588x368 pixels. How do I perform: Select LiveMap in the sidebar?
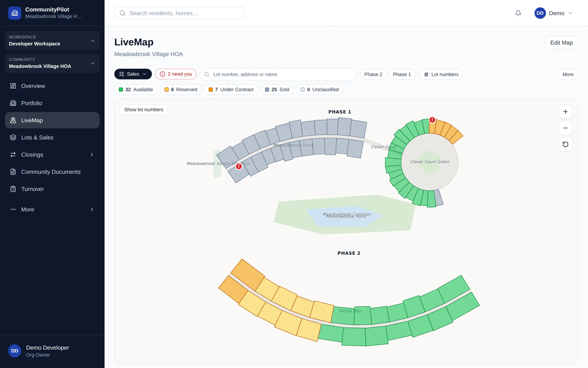coord(52,120)
